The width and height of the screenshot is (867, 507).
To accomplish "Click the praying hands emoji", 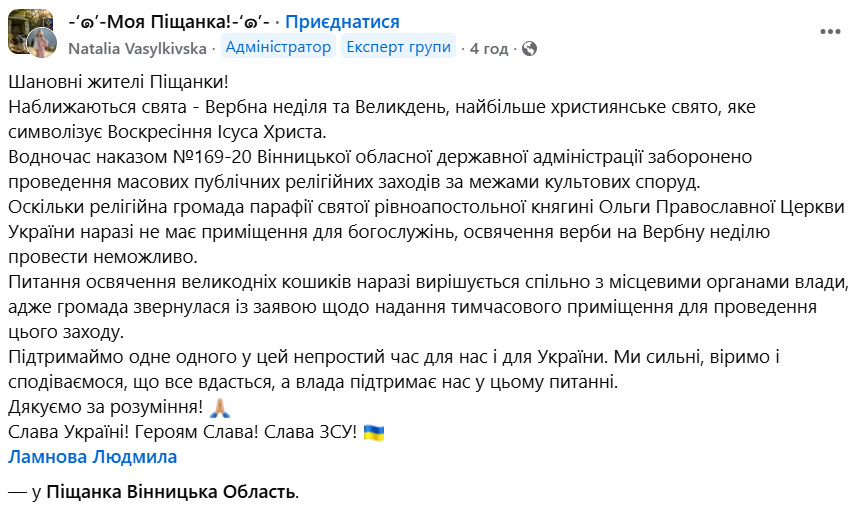I will (x=222, y=407).
